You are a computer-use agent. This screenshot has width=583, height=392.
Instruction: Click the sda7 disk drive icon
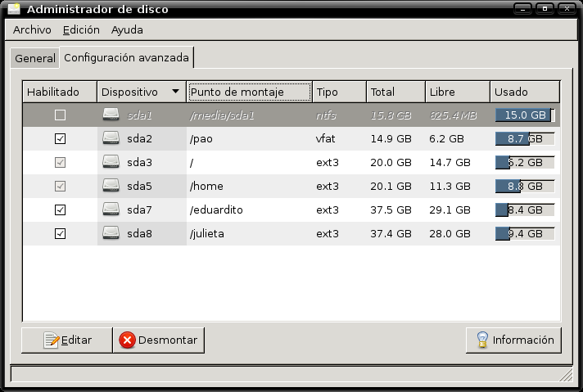(x=111, y=210)
